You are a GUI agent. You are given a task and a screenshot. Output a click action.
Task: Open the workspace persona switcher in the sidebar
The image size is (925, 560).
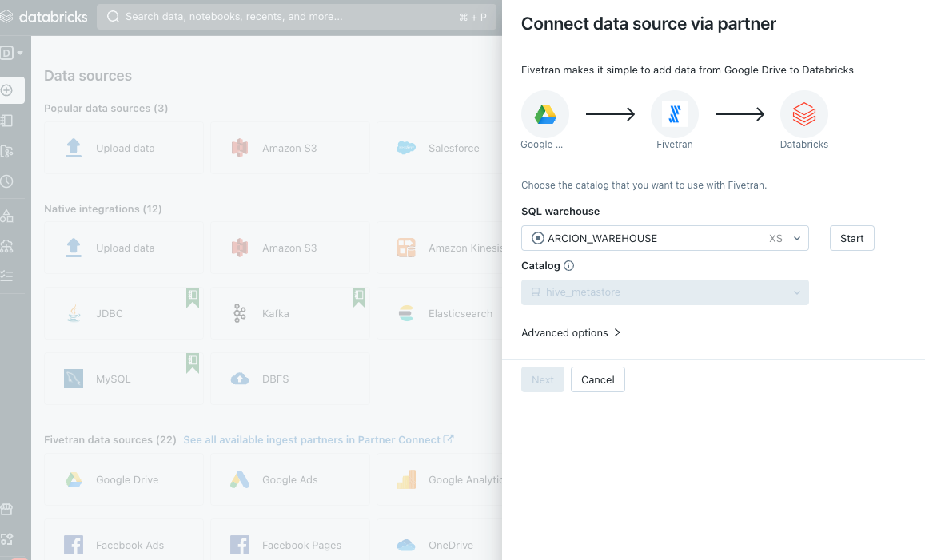[11, 53]
